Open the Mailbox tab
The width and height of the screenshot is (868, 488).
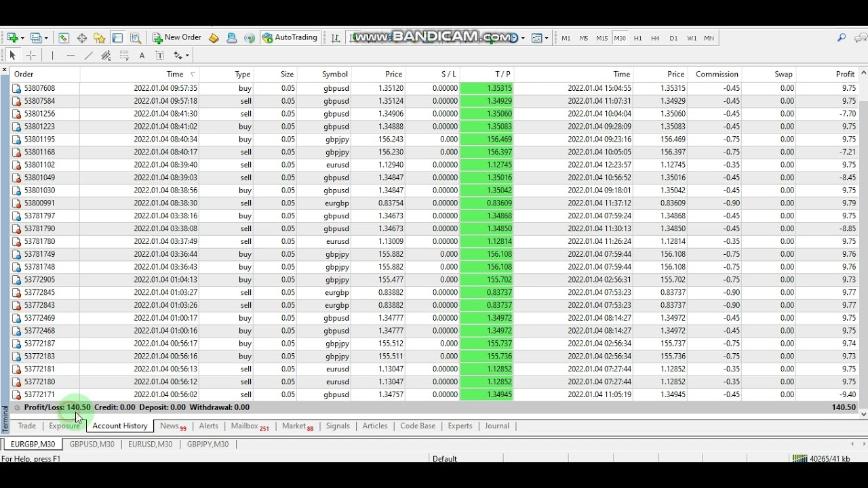coord(250,426)
